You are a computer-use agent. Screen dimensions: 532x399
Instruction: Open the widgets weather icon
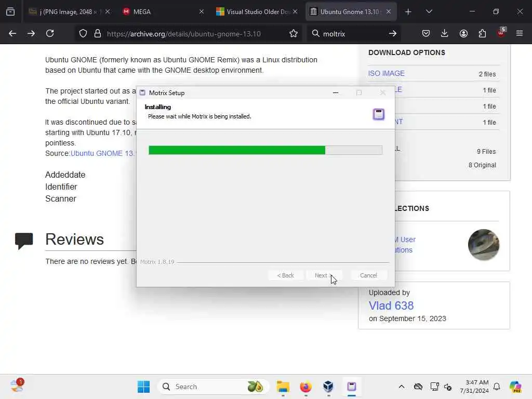(17, 386)
